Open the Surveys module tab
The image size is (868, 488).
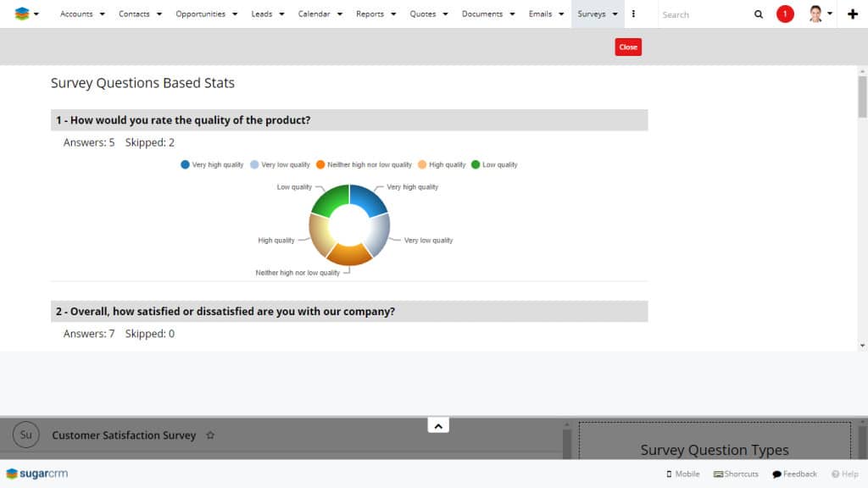[x=591, y=14]
